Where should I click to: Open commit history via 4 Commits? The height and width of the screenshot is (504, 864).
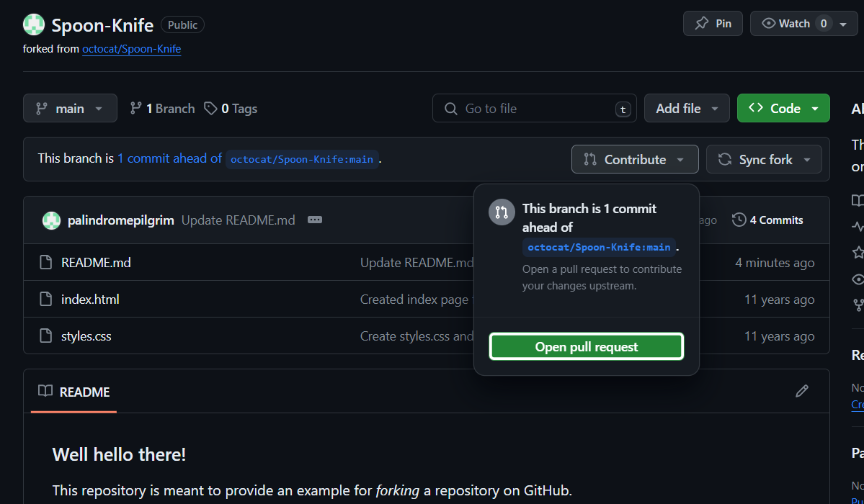click(767, 220)
